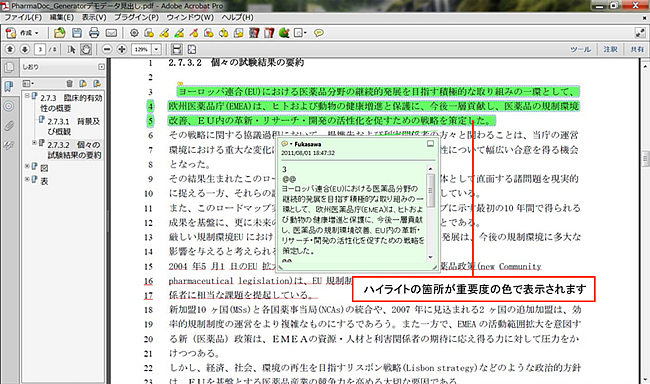Click the zoom percentage field 129%

click(141, 49)
